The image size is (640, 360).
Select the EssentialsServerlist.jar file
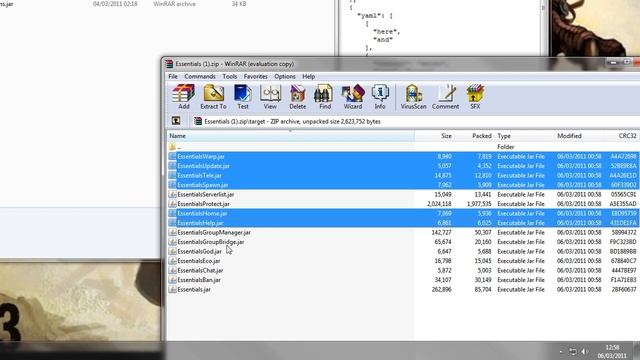pos(403,194)
